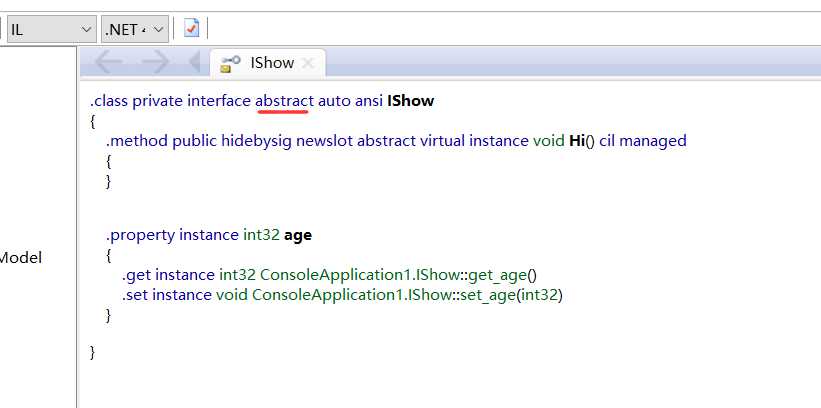Screen dimensions: 821x408
Task: Open the IL language dropdown
Action: (x=51, y=29)
